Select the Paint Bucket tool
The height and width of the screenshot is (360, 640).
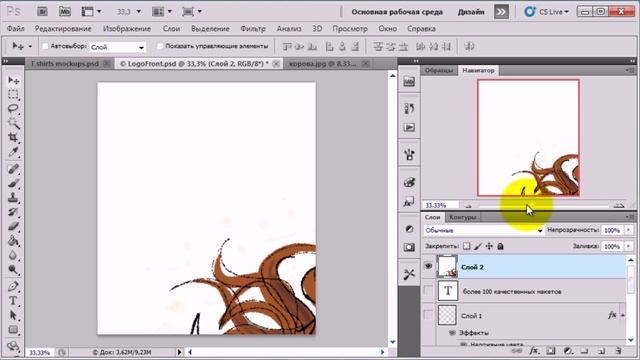coord(13,241)
